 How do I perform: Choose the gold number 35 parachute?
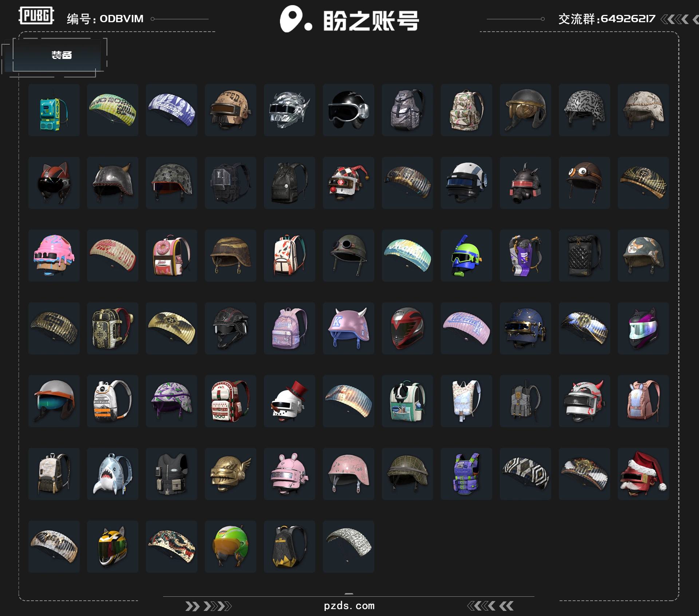[x=171, y=328]
